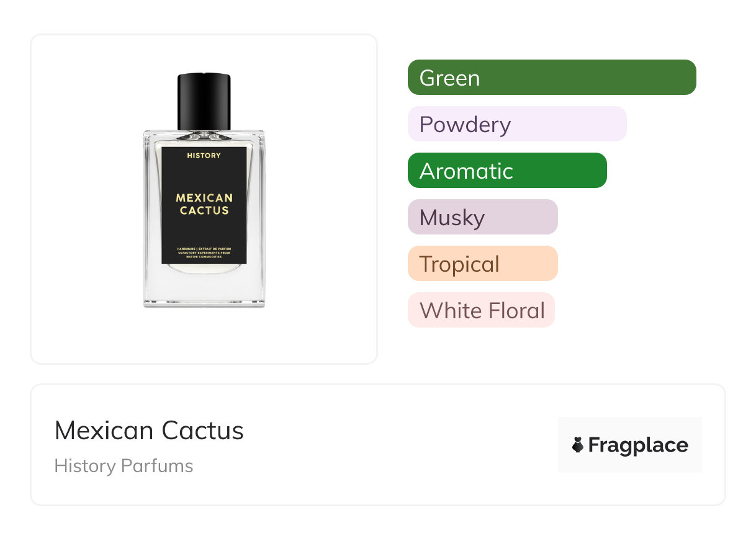Select the White Floral accord bar

(x=481, y=310)
